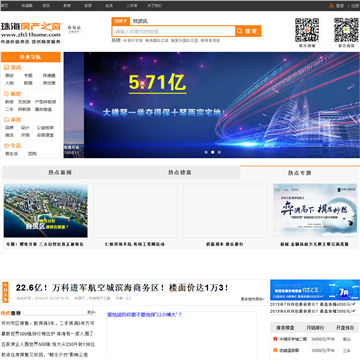The image size is (360, 360).
Task: Click the 登录 link
Action: [340, 6]
